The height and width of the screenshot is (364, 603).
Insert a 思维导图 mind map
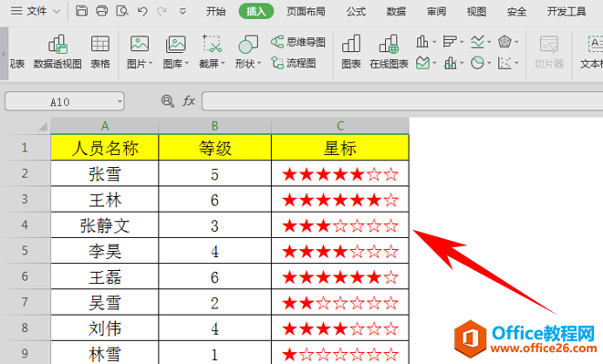(298, 42)
